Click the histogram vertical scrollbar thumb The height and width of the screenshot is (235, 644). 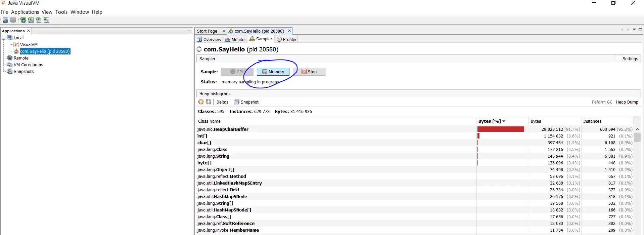pos(637,137)
